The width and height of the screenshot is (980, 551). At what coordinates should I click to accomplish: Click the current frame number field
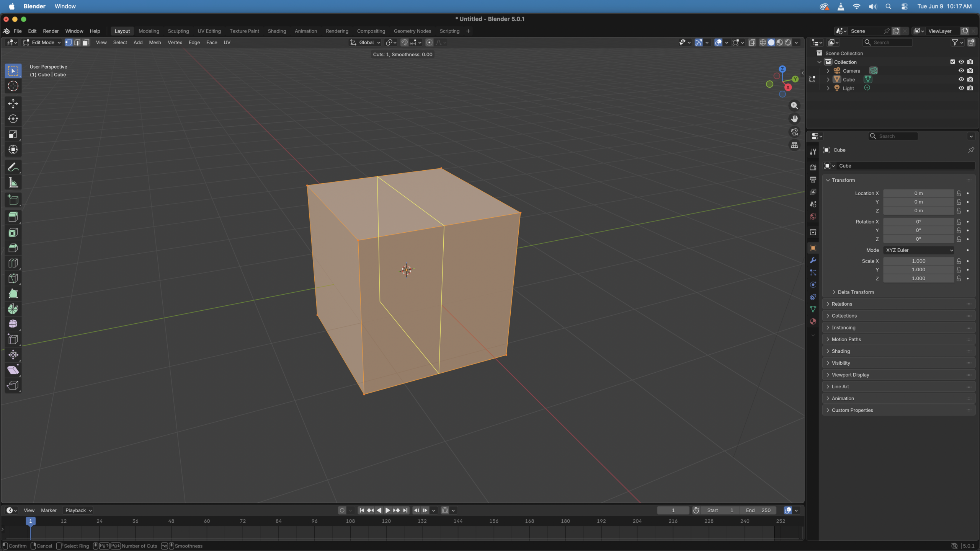(x=673, y=510)
